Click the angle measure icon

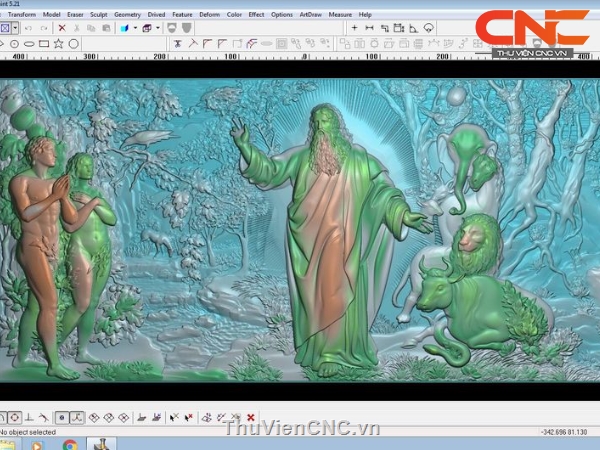coord(414,28)
